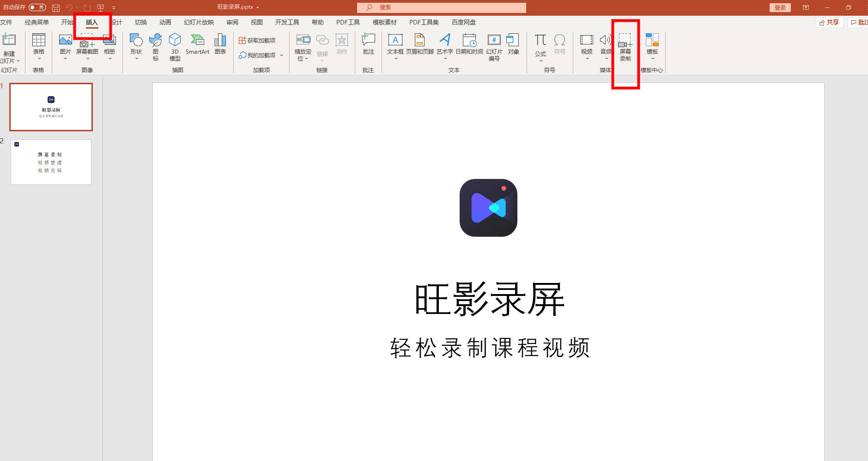Click the search (搜索) box
The image size is (868, 461).
[x=442, y=7]
